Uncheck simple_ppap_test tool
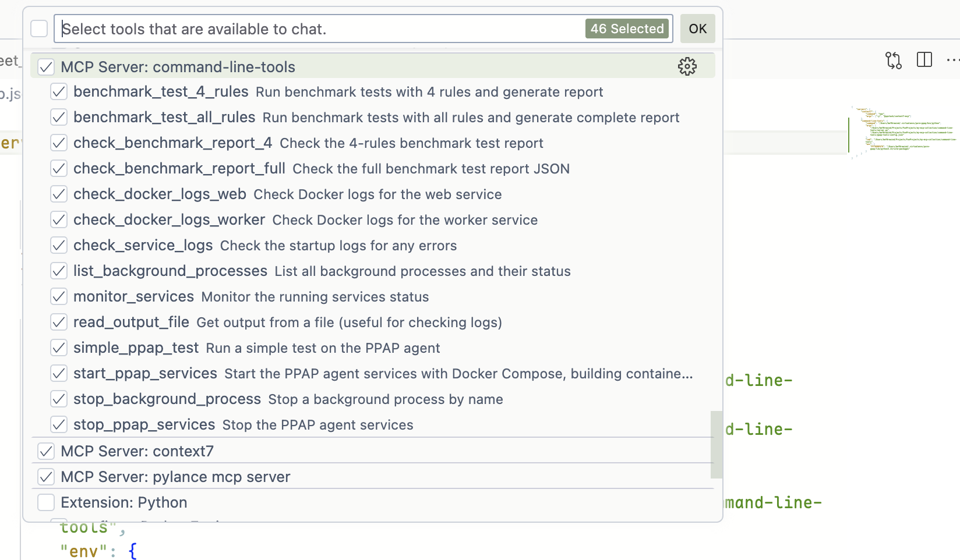The image size is (960, 560). click(x=59, y=348)
